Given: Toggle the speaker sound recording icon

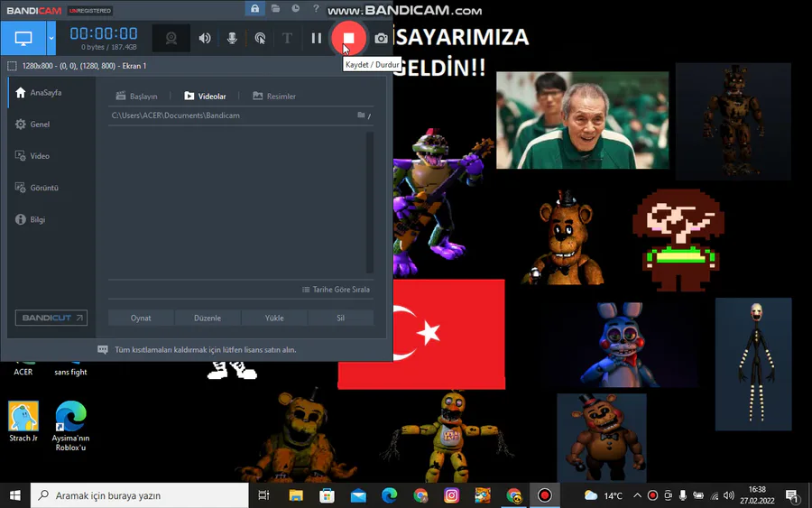Looking at the screenshot, I should [205, 38].
